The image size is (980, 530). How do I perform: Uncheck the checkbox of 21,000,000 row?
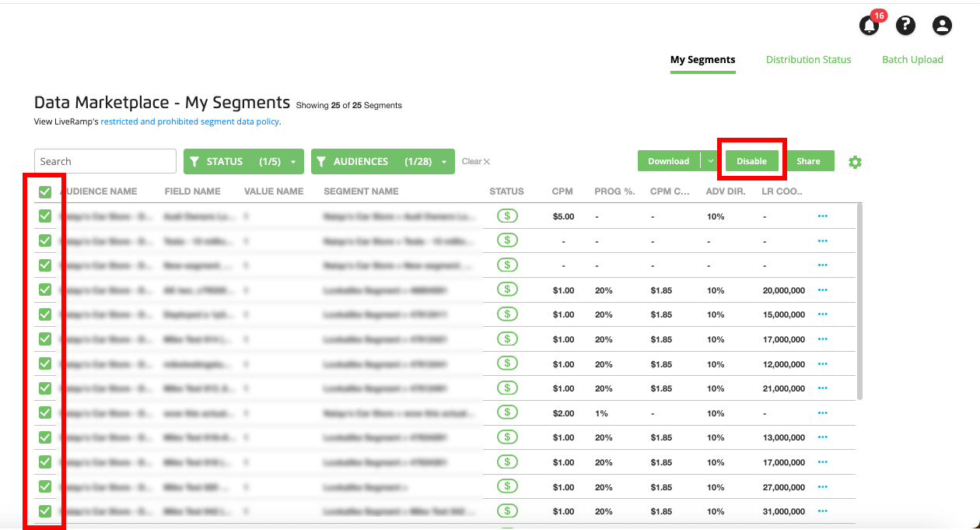(x=45, y=388)
